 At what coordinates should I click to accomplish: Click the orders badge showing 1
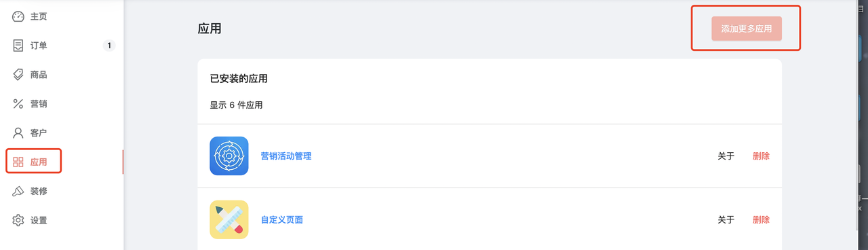(109, 46)
